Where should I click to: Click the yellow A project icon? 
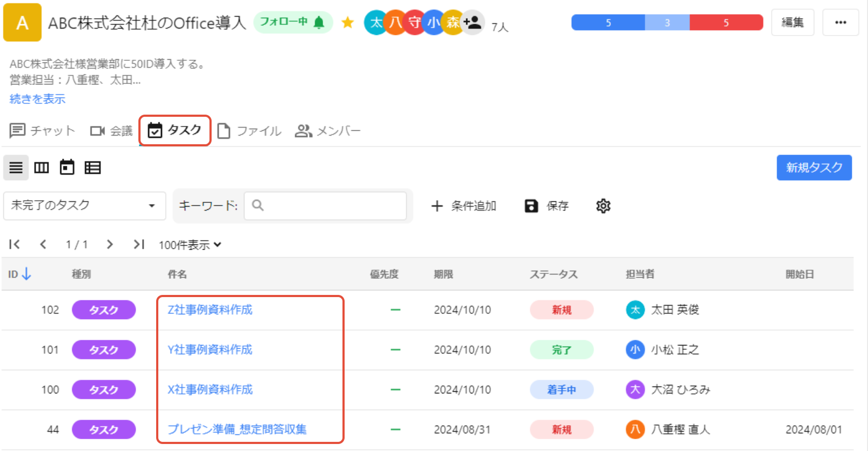22,23
